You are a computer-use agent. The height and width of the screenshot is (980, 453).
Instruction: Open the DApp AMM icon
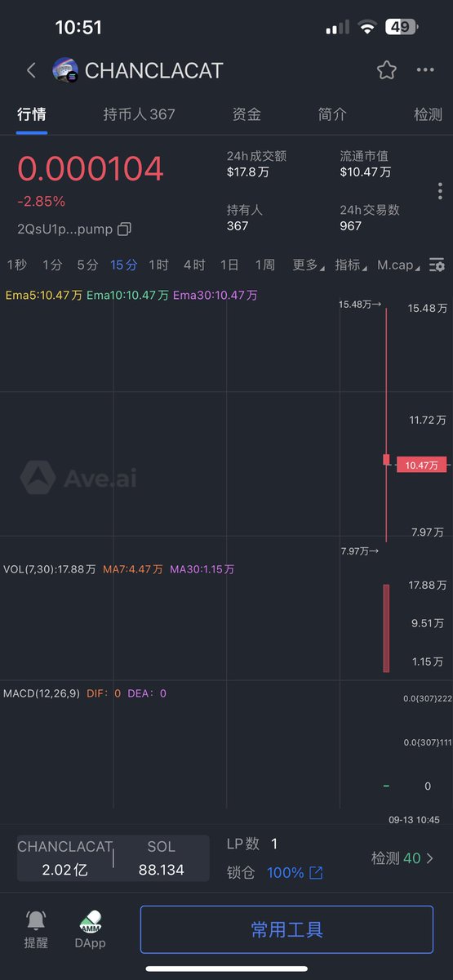pos(91,921)
